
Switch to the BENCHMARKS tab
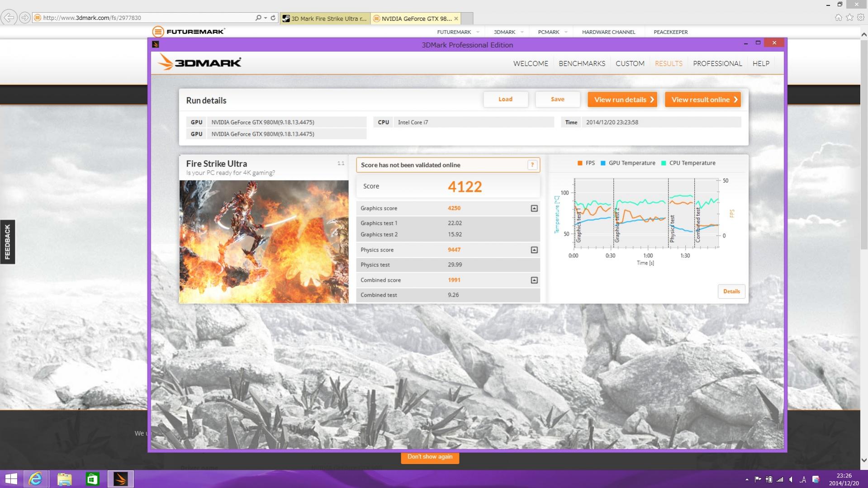pos(582,63)
